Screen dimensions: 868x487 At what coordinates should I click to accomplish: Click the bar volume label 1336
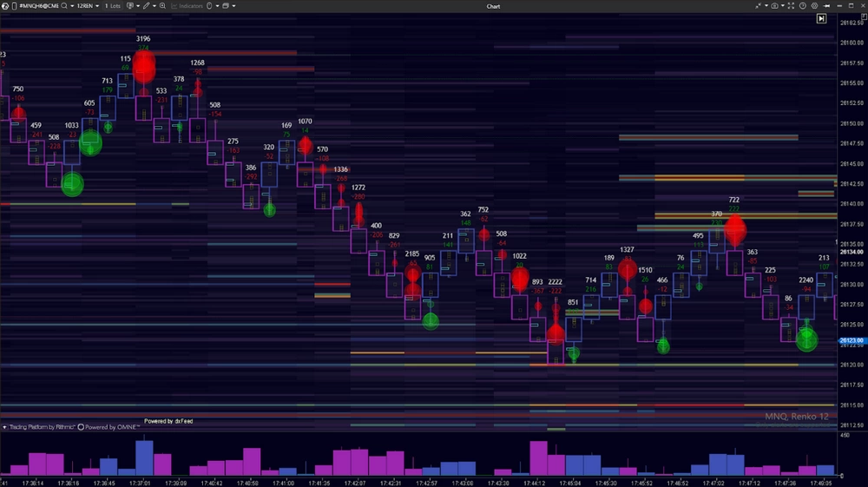[x=341, y=169]
